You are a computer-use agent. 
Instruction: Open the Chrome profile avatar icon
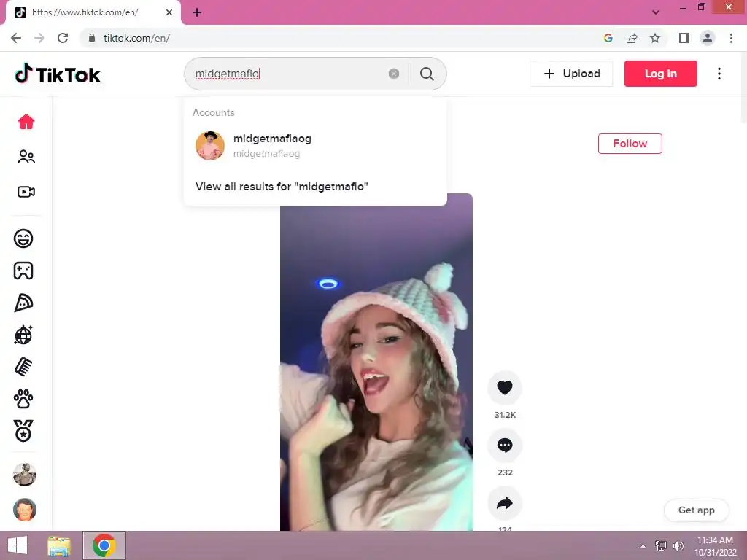pyautogui.click(x=708, y=38)
